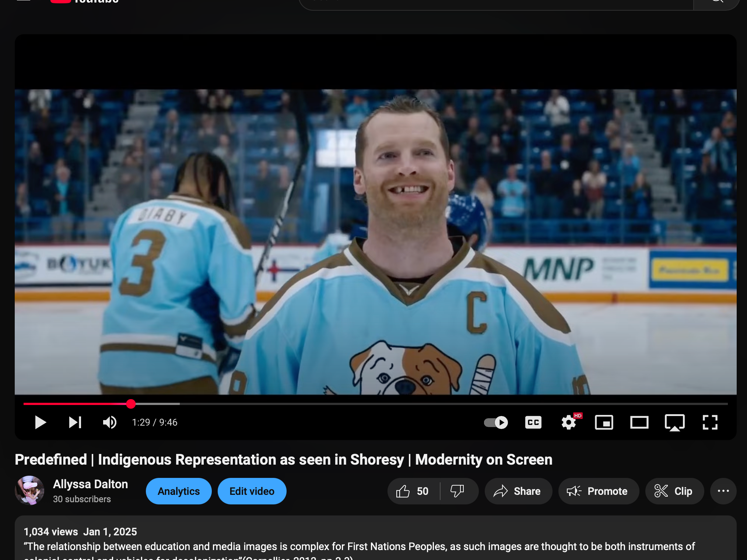Open the Share dialog
This screenshot has width=747, height=560.
(x=518, y=491)
